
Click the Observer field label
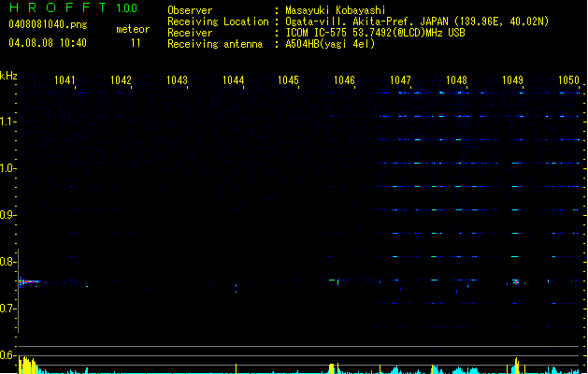[190, 10]
